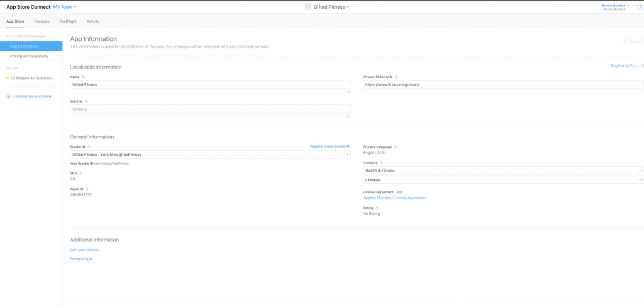Switch to the App Store tab
The width and height of the screenshot is (644, 307).
(15, 21)
